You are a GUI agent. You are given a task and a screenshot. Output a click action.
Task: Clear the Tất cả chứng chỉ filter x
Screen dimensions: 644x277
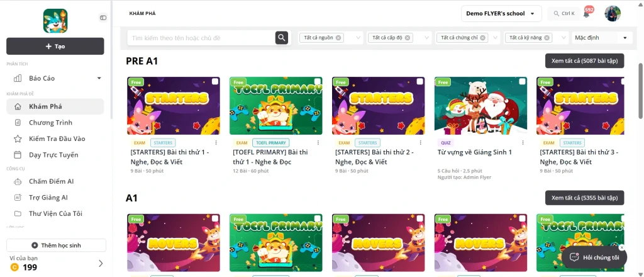482,38
